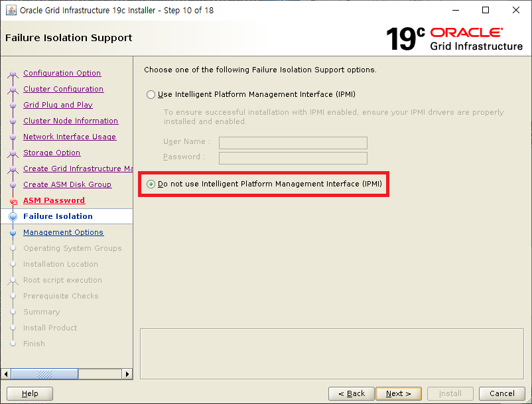The image size is (532, 404).
Task: Click the Cluster Configuration step marker
Action: point(13,90)
